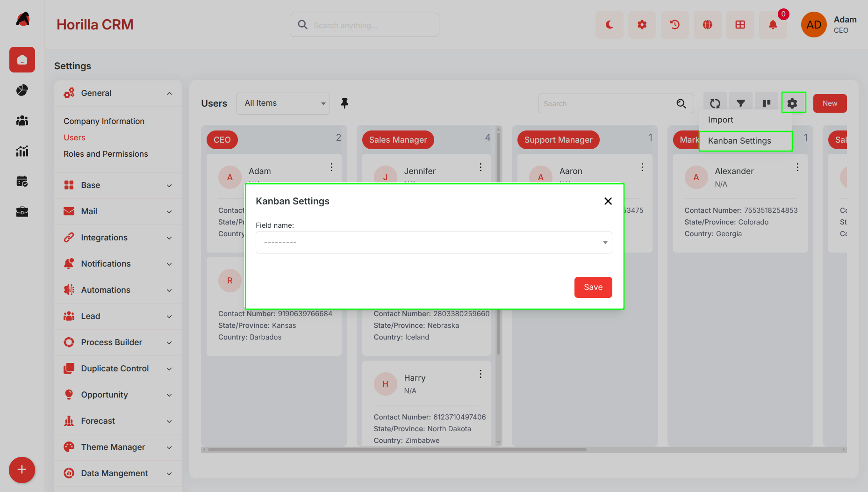Open Company Information settings page
The image size is (868, 492).
104,121
